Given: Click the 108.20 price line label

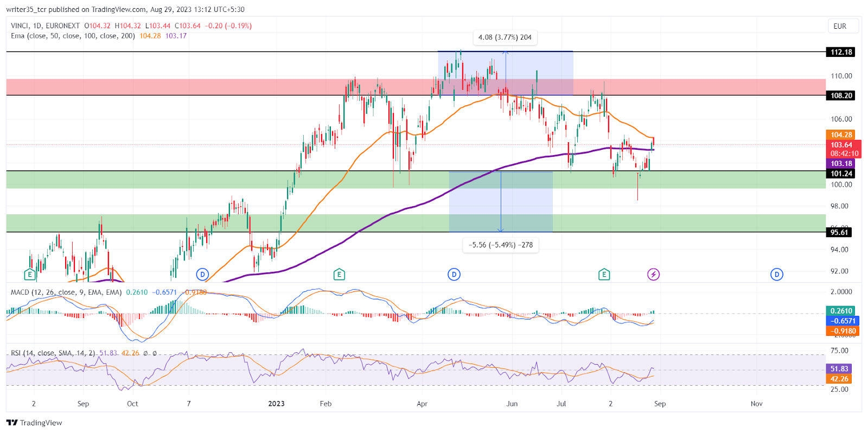Looking at the screenshot, I should point(841,95).
